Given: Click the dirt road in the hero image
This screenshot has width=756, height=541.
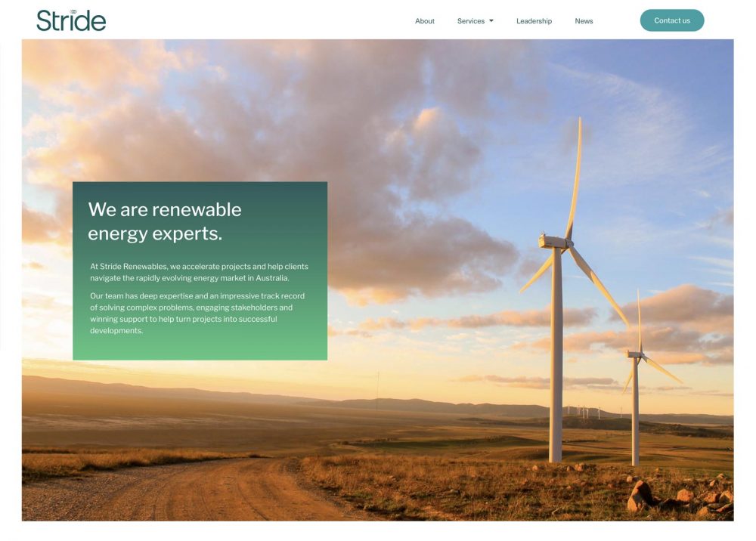Looking at the screenshot, I should click(189, 491).
